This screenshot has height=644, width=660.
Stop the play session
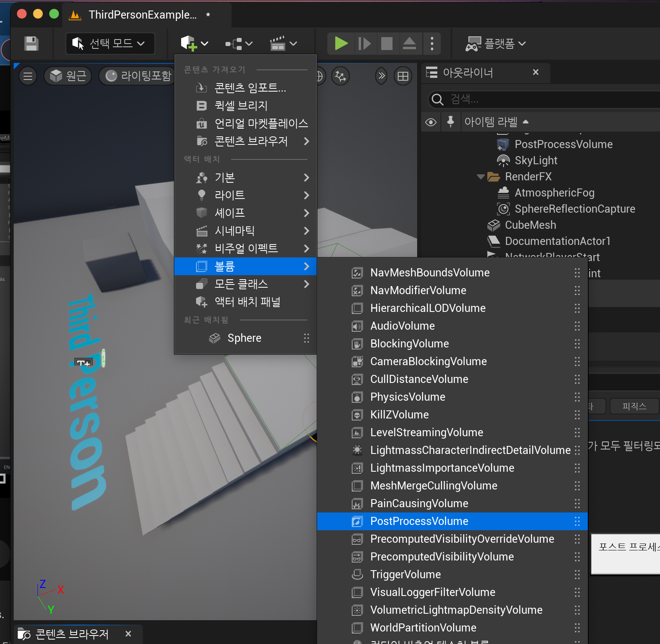[x=387, y=43]
